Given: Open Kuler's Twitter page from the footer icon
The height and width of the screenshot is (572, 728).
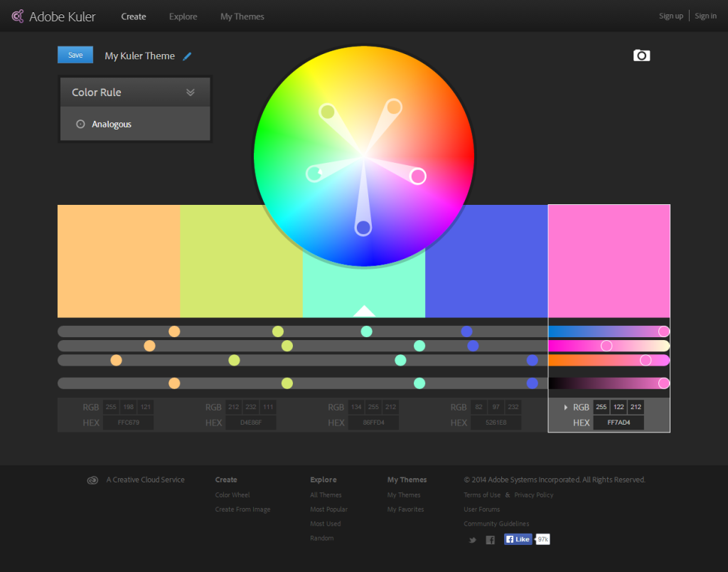Looking at the screenshot, I should [472, 540].
